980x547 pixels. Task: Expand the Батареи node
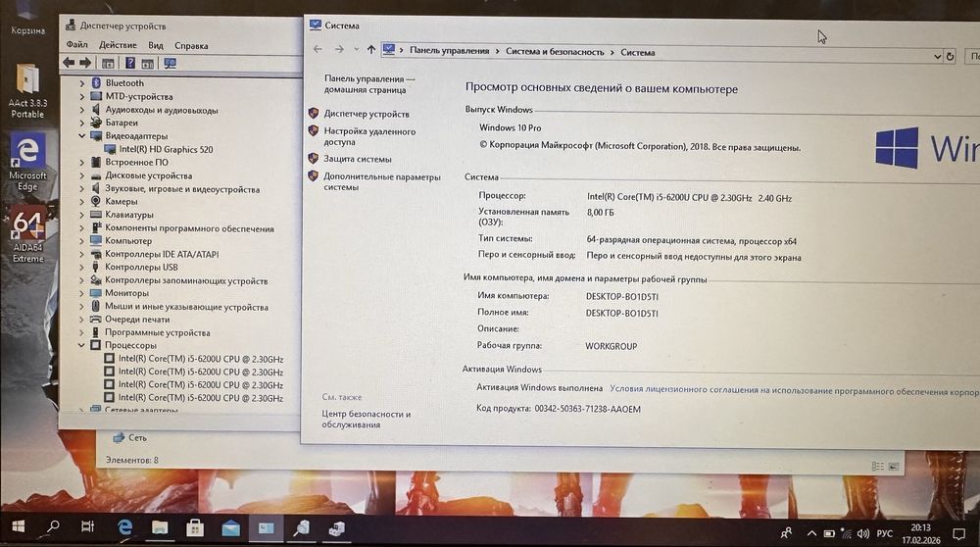[x=82, y=123]
